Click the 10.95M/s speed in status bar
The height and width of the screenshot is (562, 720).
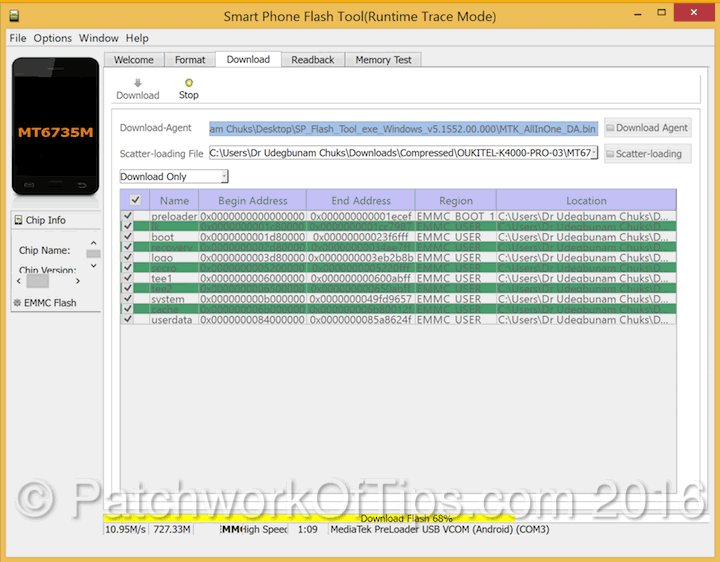click(125, 529)
